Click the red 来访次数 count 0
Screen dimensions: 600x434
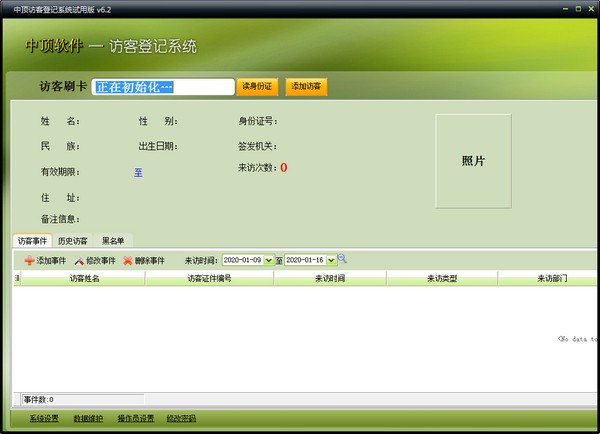pyautogui.click(x=284, y=168)
